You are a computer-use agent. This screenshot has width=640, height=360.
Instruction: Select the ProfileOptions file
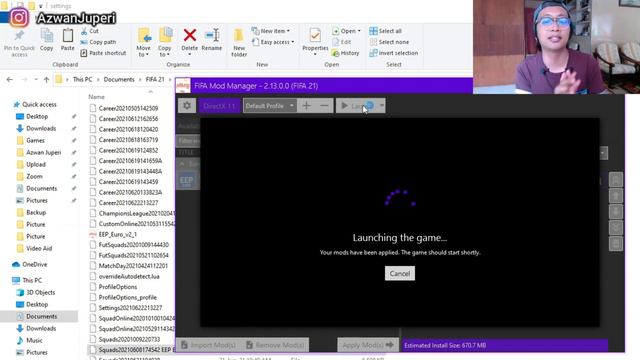(118, 287)
